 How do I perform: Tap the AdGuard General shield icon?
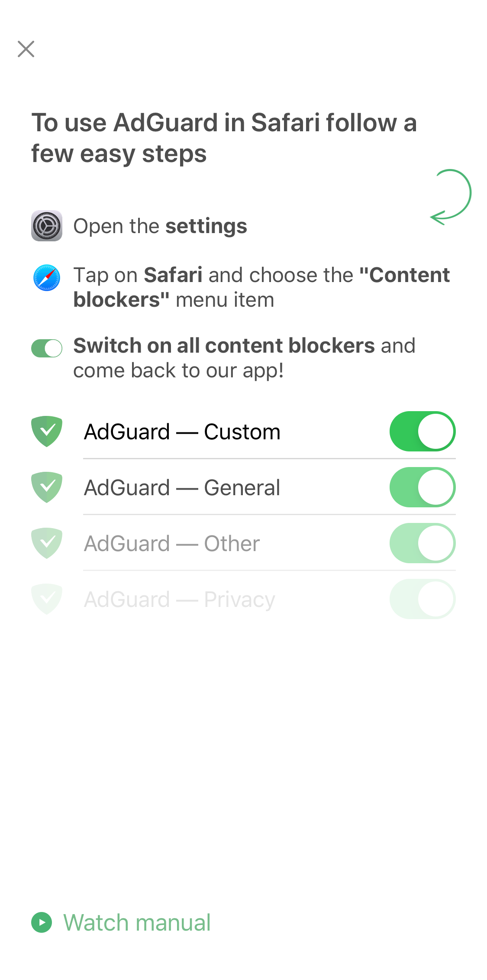click(x=47, y=487)
